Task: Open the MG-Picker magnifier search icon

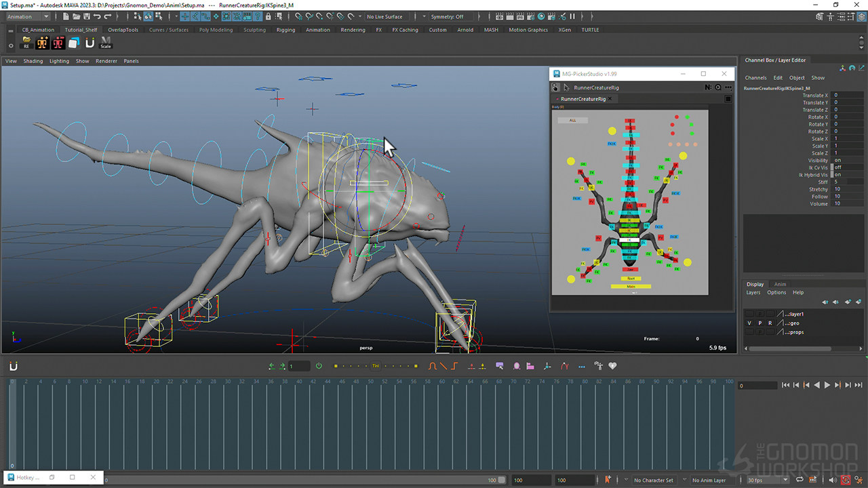Action: (718, 87)
